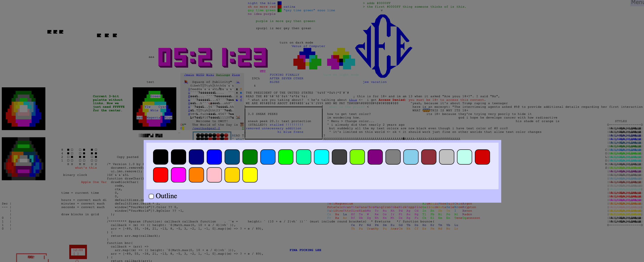644x262 pixels.
Task: Enable the Outline checkbox
Action: 151,196
